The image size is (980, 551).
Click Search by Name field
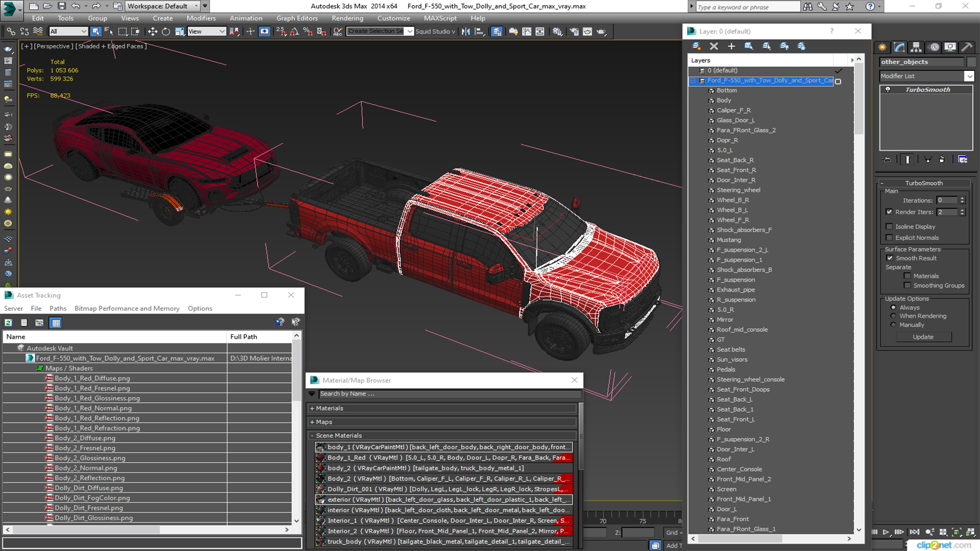click(450, 394)
